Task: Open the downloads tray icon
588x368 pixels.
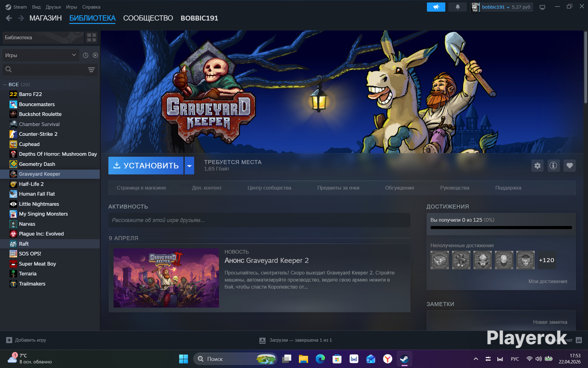Action: 262,340
